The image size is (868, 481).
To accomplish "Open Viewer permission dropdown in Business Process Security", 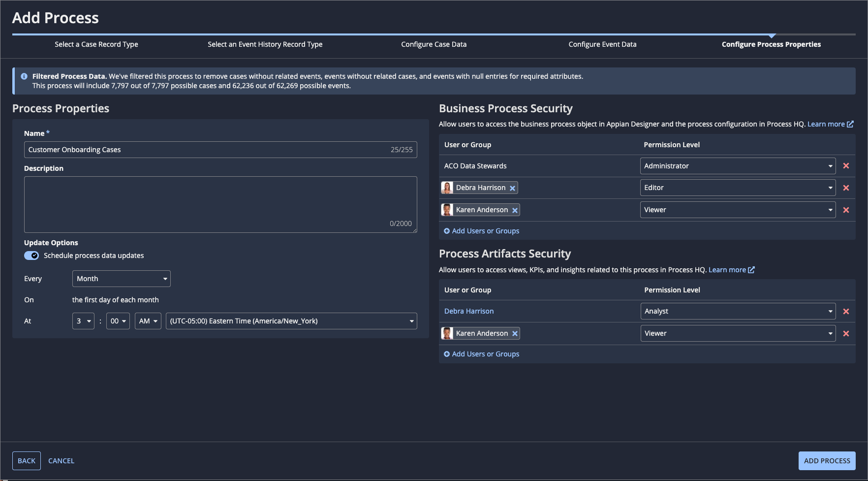I will tap(738, 210).
